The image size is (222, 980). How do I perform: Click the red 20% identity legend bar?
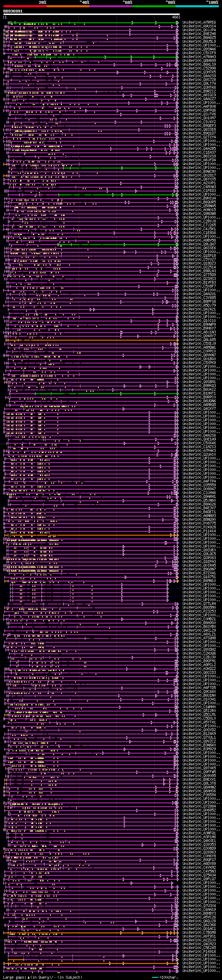pos(25,6)
